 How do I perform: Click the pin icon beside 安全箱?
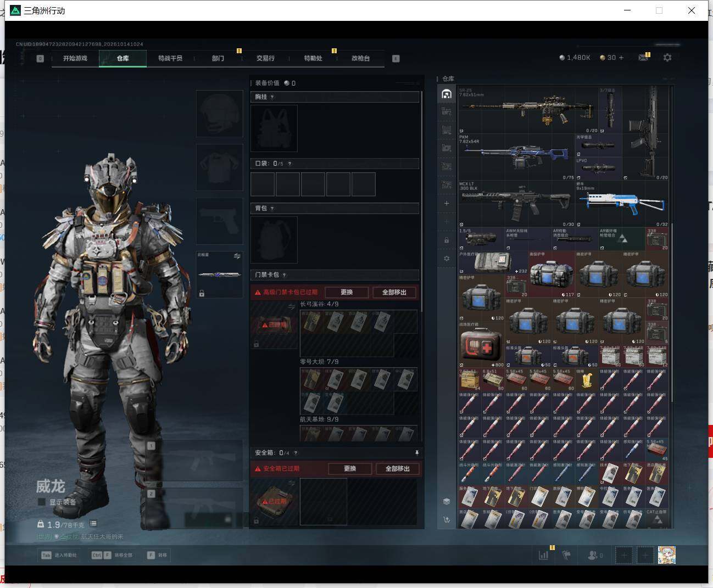click(x=416, y=453)
